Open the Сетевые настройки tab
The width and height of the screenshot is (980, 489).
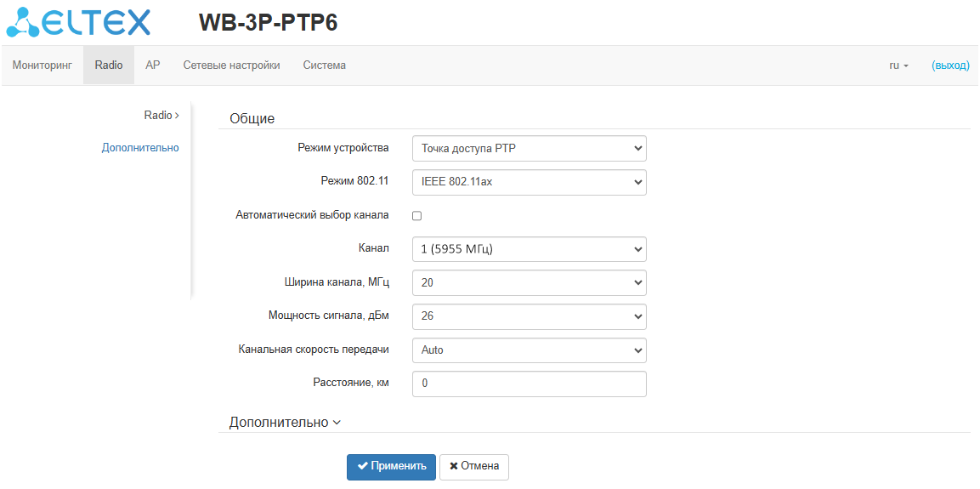click(231, 65)
